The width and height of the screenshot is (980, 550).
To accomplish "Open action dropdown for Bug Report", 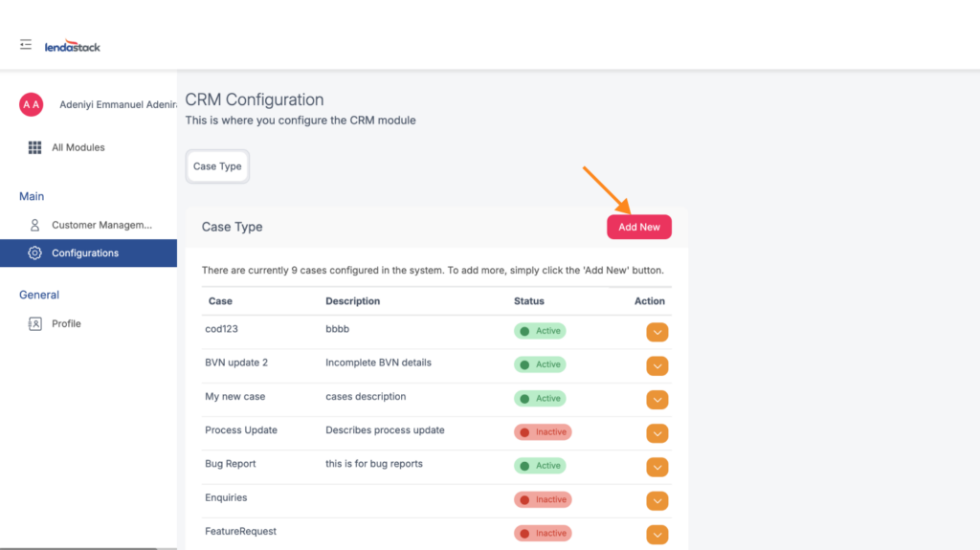I will coord(657,467).
